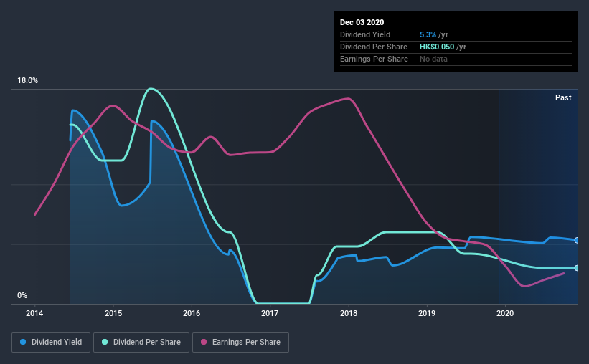Image resolution: width=589 pixels, height=364 pixels.
Task: Click the 'Past' label in chart
Action: pos(563,97)
